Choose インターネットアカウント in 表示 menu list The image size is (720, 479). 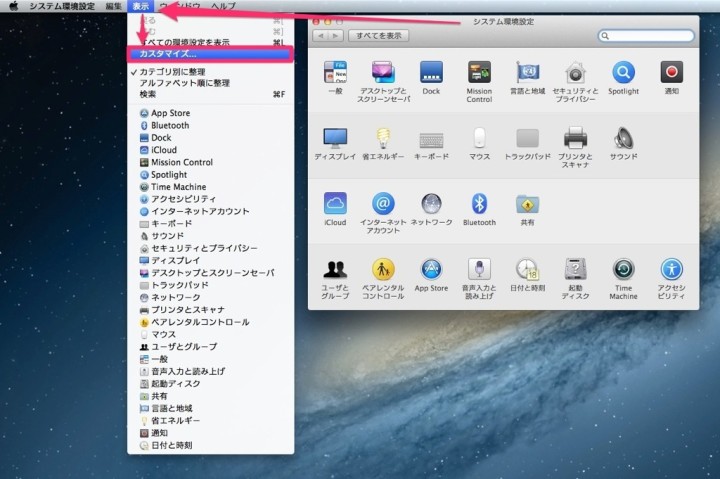[x=210, y=211]
